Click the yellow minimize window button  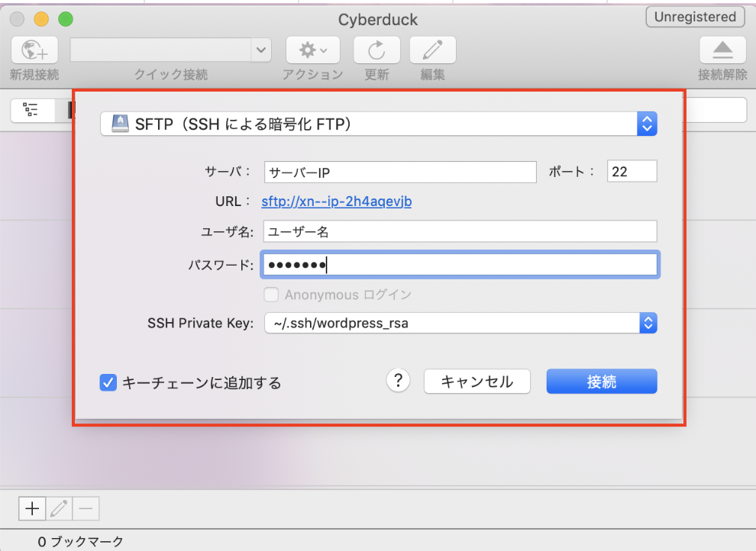point(41,19)
